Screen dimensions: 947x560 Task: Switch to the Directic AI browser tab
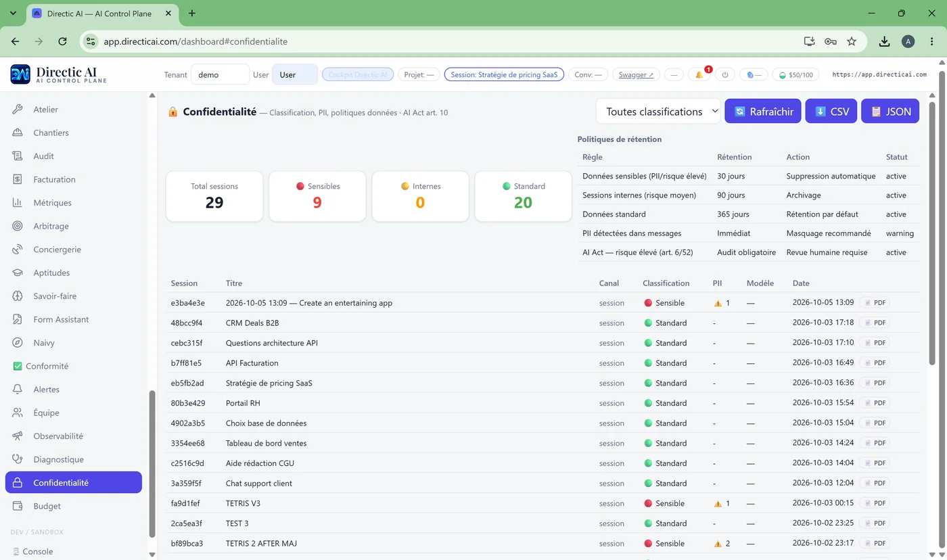coord(101,14)
